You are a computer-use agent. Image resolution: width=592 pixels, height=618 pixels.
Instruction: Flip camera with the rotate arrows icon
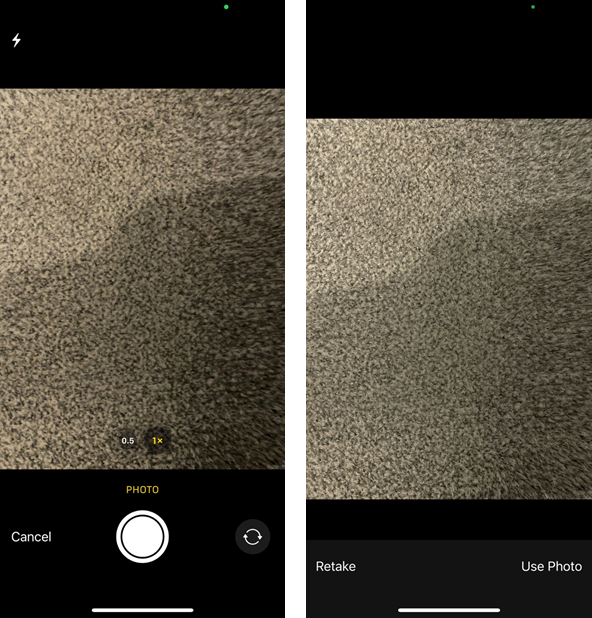252,537
